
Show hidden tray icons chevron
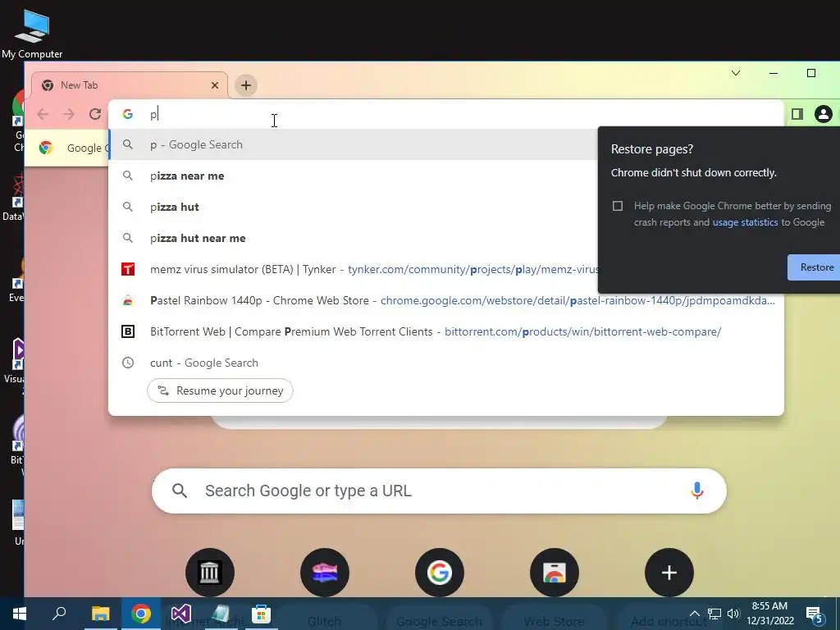694,614
